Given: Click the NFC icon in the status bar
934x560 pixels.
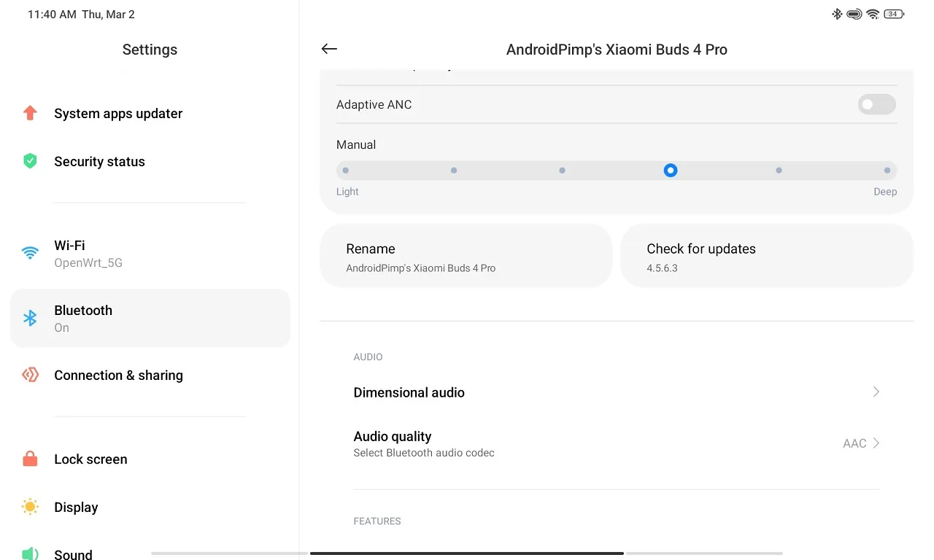Looking at the screenshot, I should click(854, 13).
